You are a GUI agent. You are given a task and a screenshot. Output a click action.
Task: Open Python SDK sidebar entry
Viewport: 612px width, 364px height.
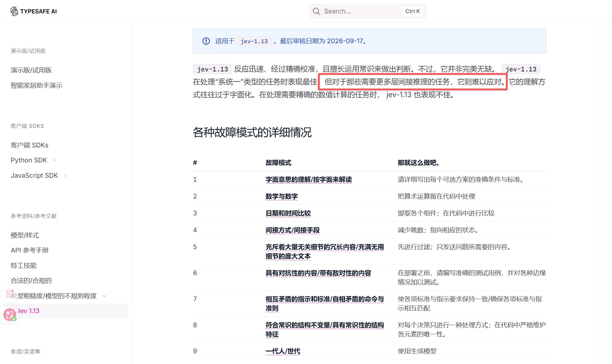29,160
